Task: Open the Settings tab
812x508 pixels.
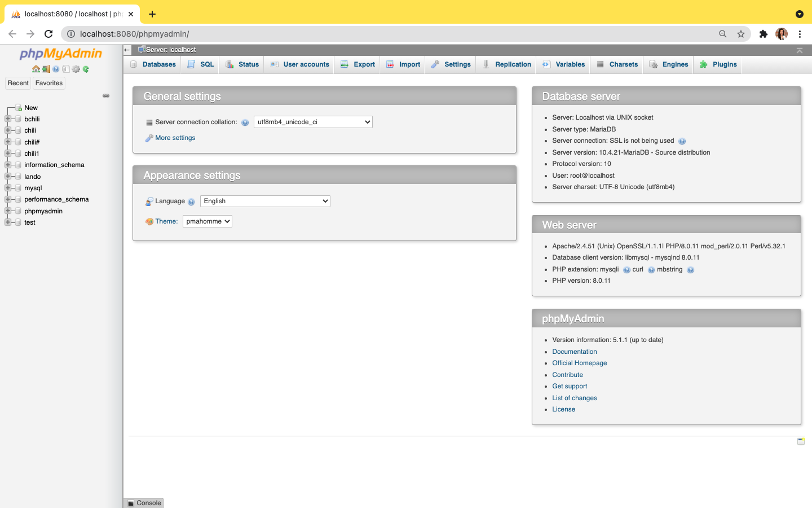Action: (451, 64)
